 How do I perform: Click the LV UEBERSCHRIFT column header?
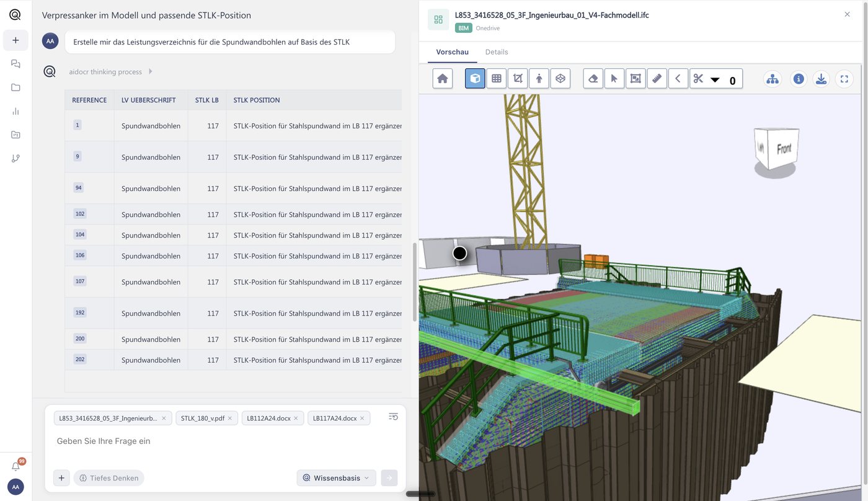click(149, 100)
